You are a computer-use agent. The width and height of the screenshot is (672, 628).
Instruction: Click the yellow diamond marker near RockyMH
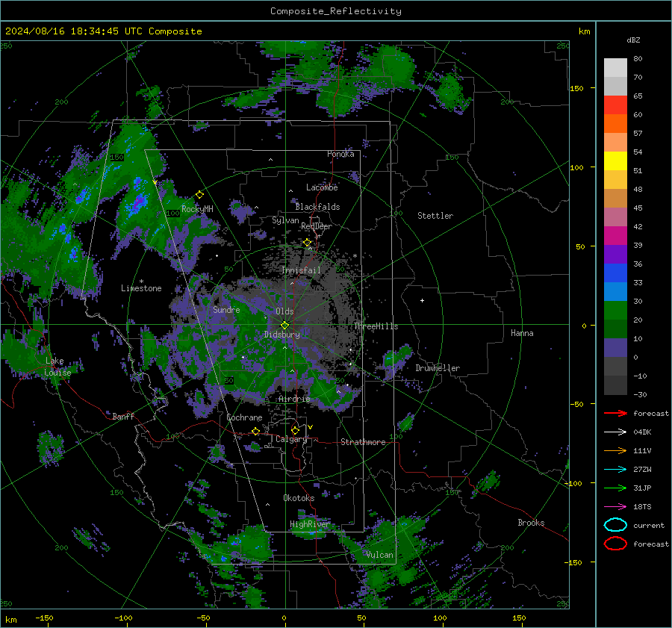tap(199, 195)
